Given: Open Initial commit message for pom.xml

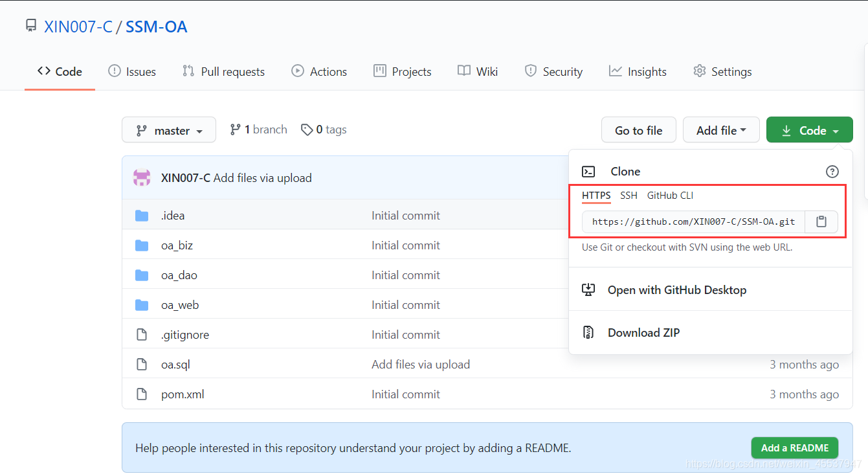Looking at the screenshot, I should point(406,394).
